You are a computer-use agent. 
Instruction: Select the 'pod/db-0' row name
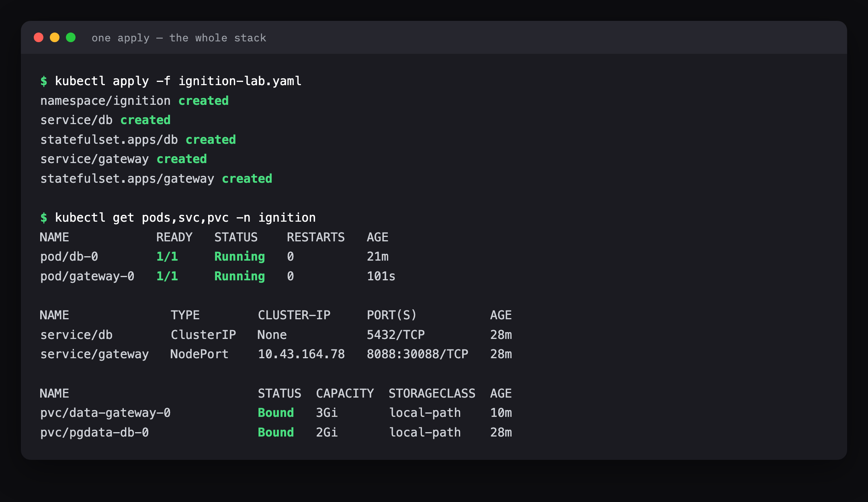(69, 257)
